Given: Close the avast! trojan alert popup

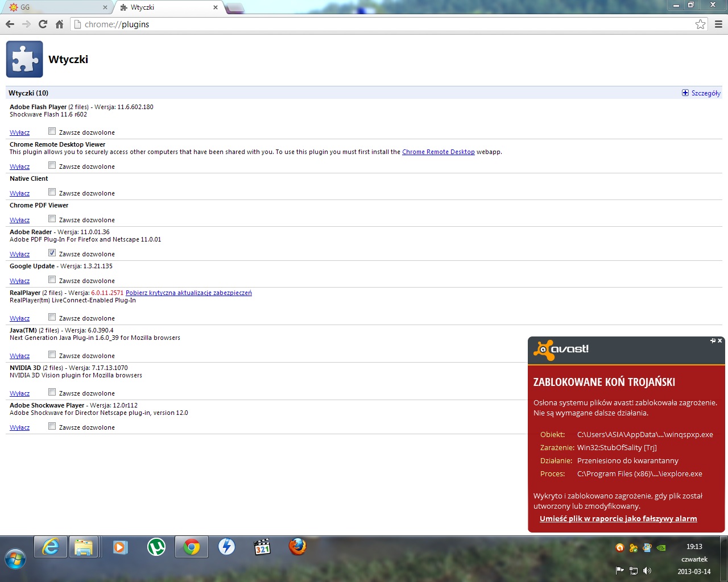Looking at the screenshot, I should click(720, 340).
